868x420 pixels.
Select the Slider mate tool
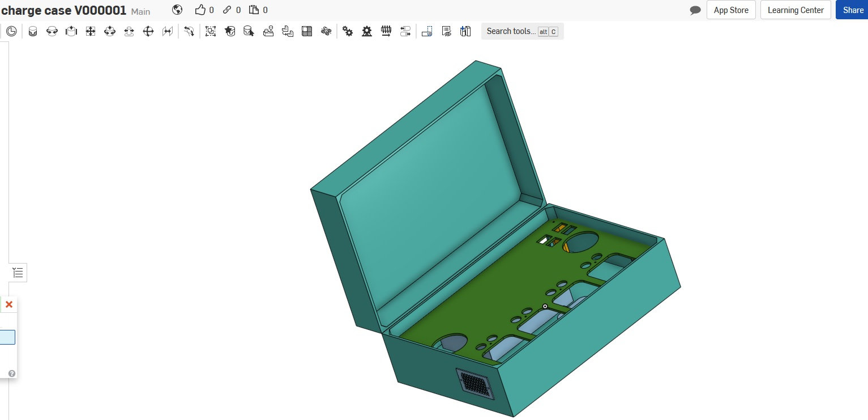point(71,32)
